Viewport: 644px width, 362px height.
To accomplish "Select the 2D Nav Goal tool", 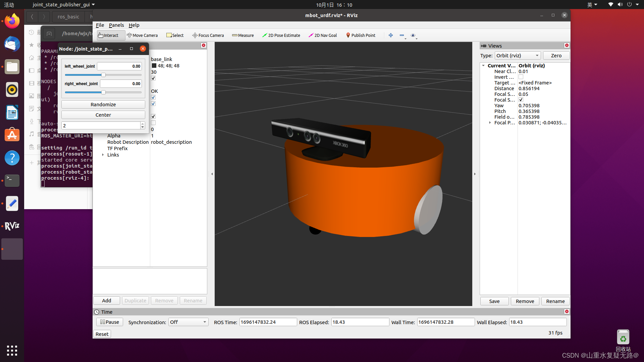I will pos(323,35).
